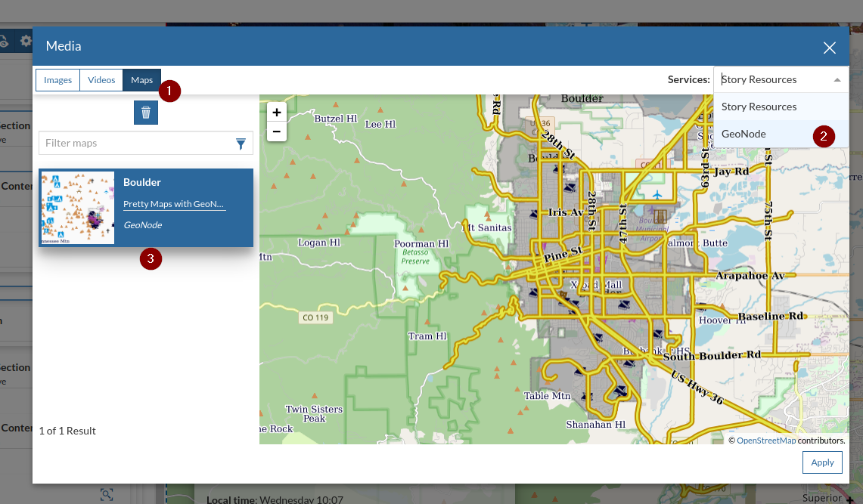
Task: Click the Boulder map title
Action: pyautogui.click(x=142, y=182)
